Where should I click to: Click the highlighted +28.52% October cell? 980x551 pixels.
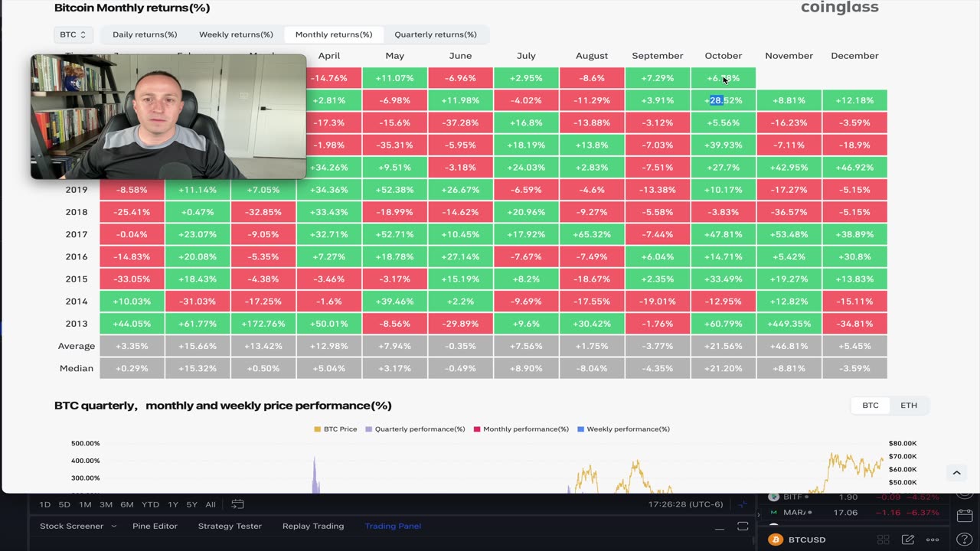coord(724,100)
